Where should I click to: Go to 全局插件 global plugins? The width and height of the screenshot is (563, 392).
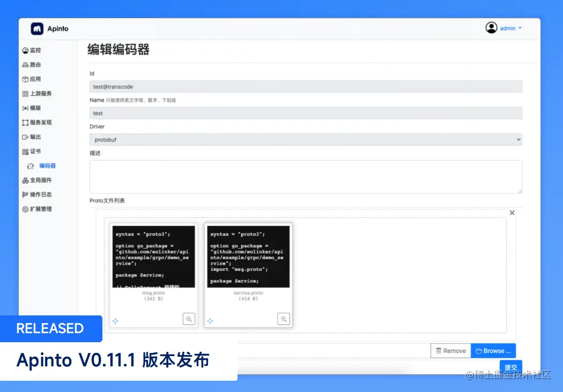(37, 180)
